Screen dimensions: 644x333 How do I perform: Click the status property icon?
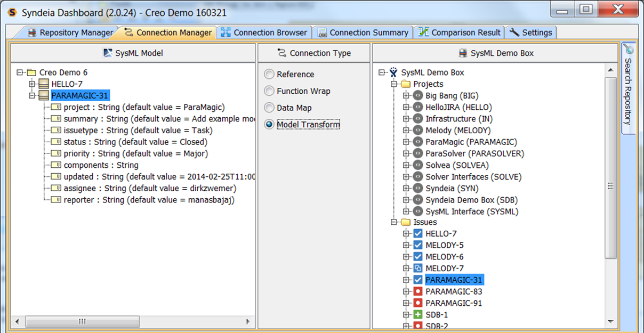(x=56, y=142)
